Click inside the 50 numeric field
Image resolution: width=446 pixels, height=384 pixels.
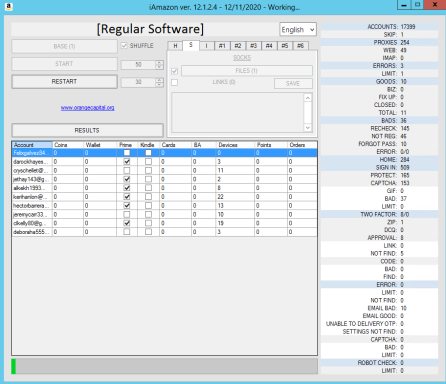coord(138,65)
